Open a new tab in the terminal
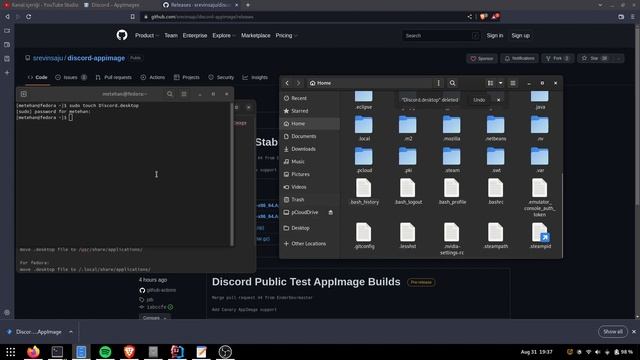 pos(24,94)
